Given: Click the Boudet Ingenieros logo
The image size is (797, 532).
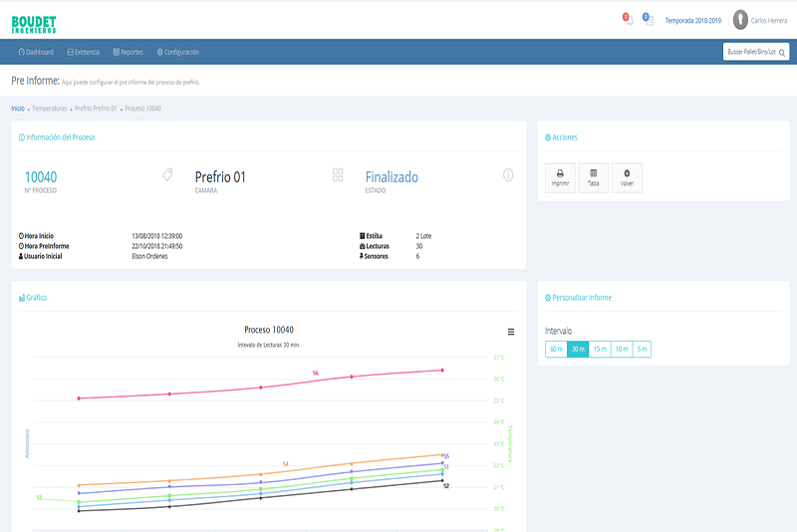Looking at the screenshot, I should tap(34, 24).
